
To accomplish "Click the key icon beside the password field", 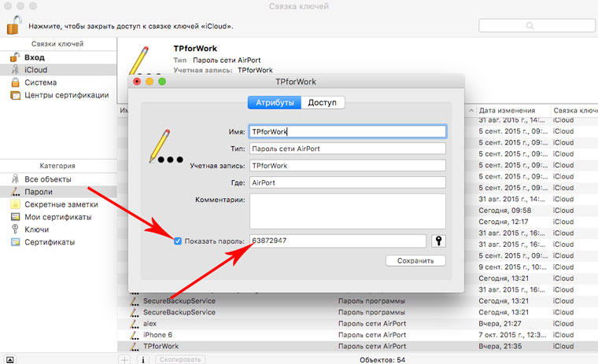I will coord(438,241).
